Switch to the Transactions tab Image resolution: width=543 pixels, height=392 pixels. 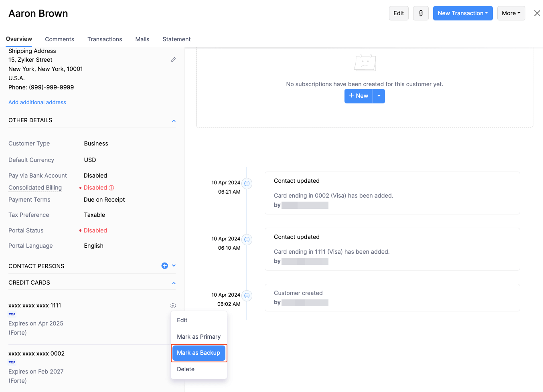[x=105, y=39]
